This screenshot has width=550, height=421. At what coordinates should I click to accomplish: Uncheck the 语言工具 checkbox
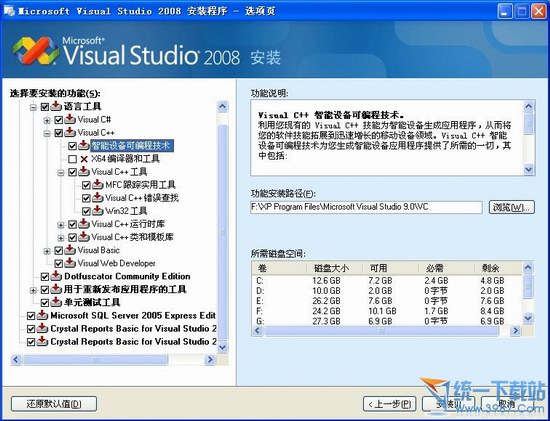(x=45, y=107)
